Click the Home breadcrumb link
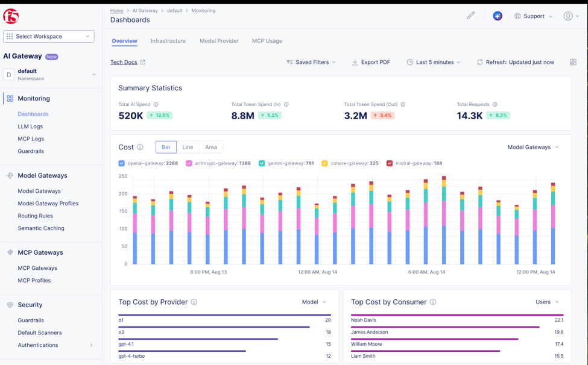 point(116,10)
